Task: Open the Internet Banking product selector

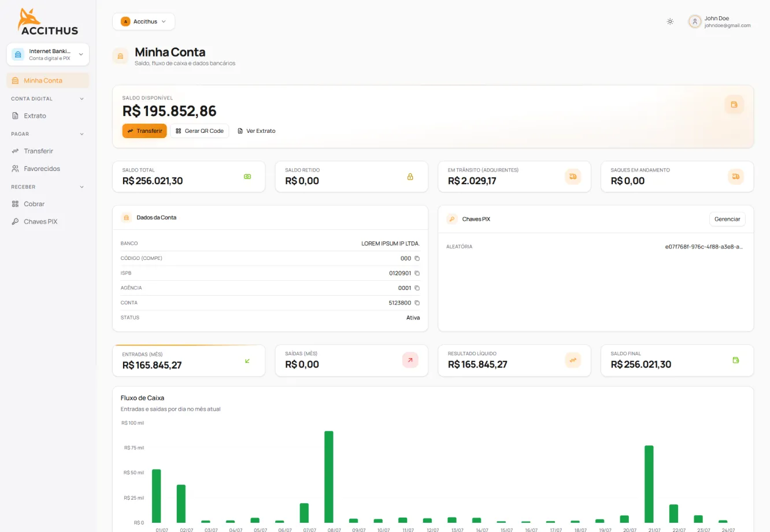Action: pyautogui.click(x=48, y=54)
